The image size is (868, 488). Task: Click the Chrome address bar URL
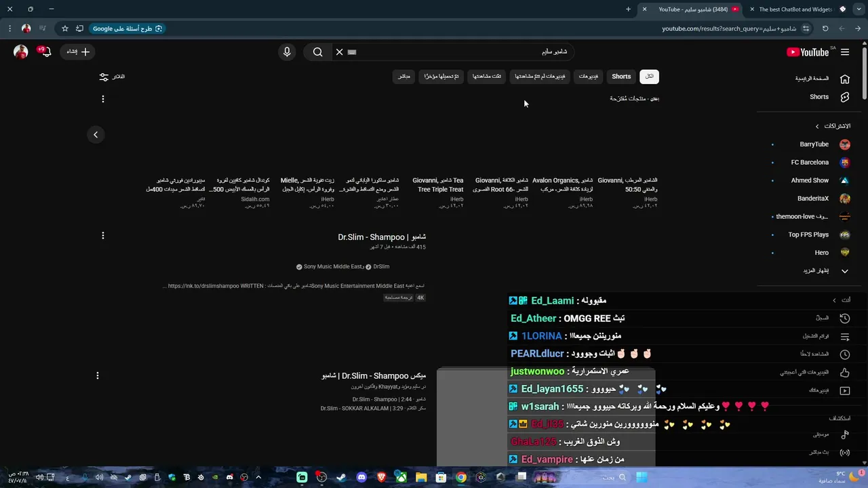click(728, 28)
